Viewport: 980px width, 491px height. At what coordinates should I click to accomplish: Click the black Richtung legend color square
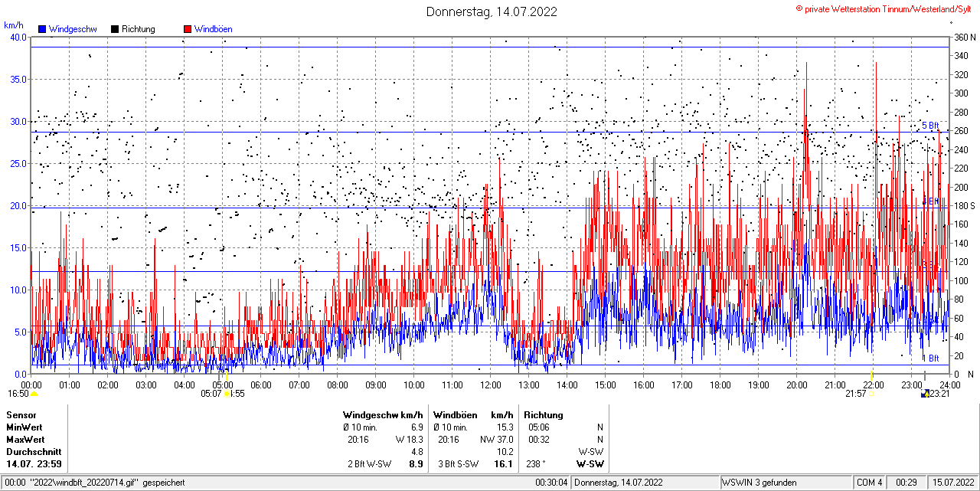[115, 29]
